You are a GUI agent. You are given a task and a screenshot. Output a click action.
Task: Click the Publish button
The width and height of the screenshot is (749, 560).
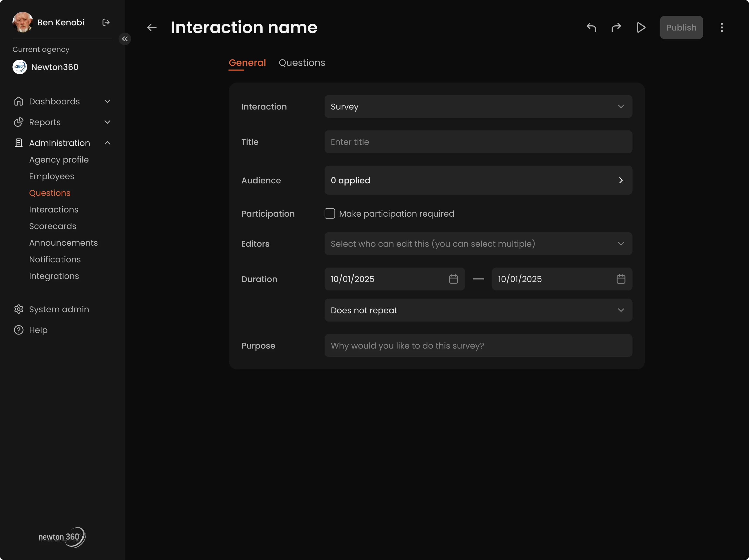[681, 27]
